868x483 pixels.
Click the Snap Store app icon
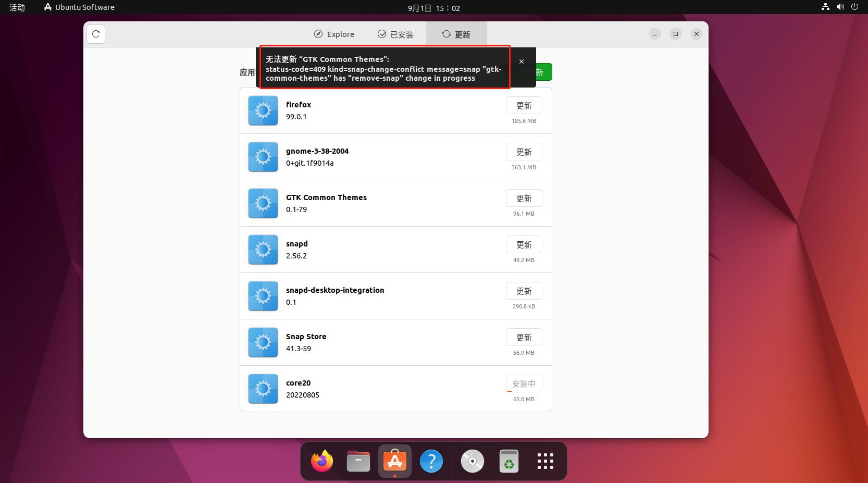tap(263, 342)
